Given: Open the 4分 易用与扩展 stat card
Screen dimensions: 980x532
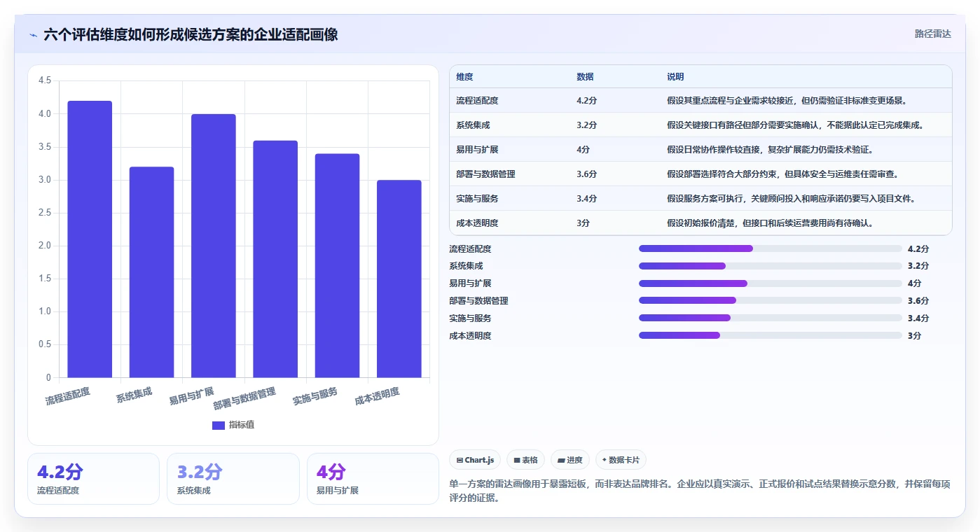Looking at the screenshot, I should click(373, 479).
